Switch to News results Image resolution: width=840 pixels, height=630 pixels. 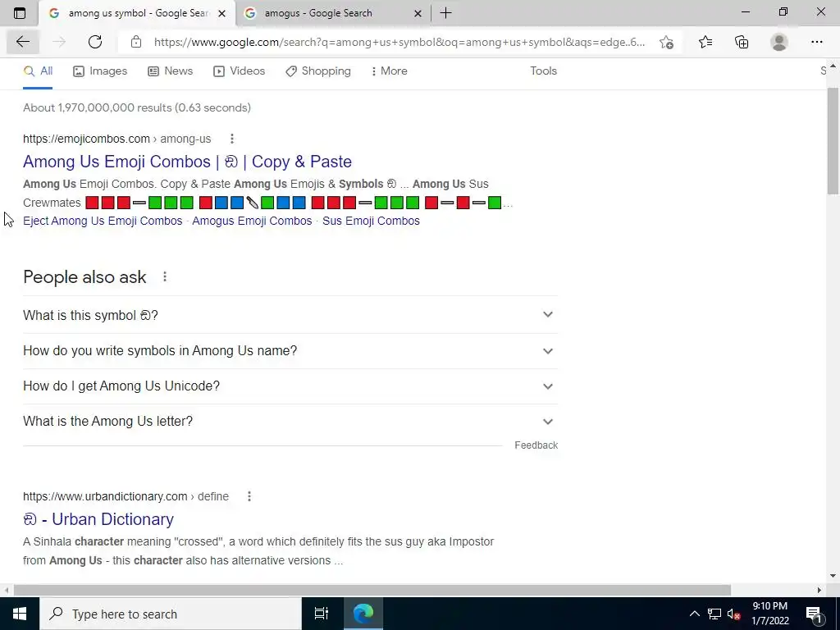tap(171, 71)
